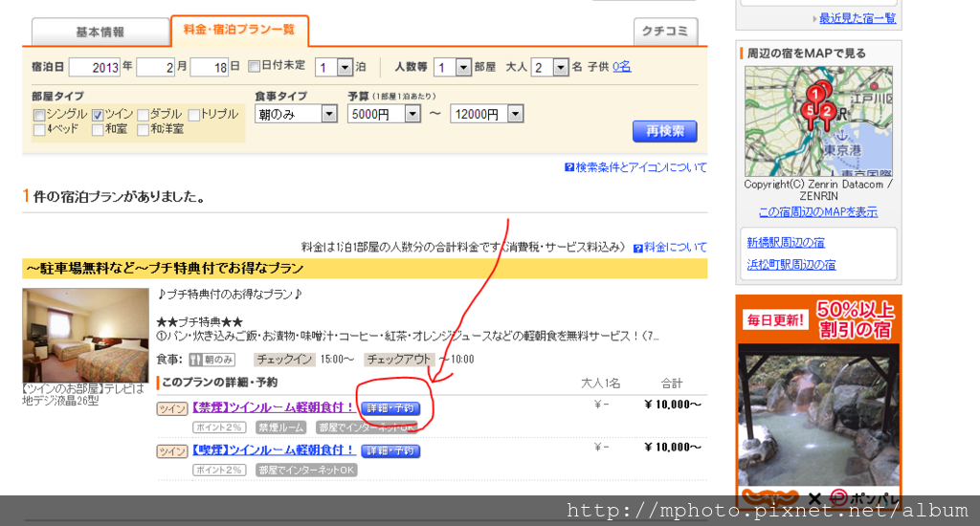Click the children 0名 link
This screenshot has height=526, width=980.
click(x=621, y=66)
